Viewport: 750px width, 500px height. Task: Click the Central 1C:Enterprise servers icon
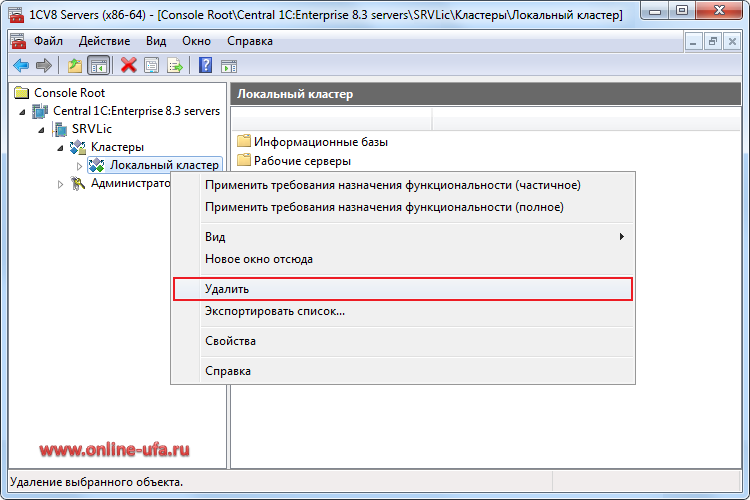click(40, 111)
